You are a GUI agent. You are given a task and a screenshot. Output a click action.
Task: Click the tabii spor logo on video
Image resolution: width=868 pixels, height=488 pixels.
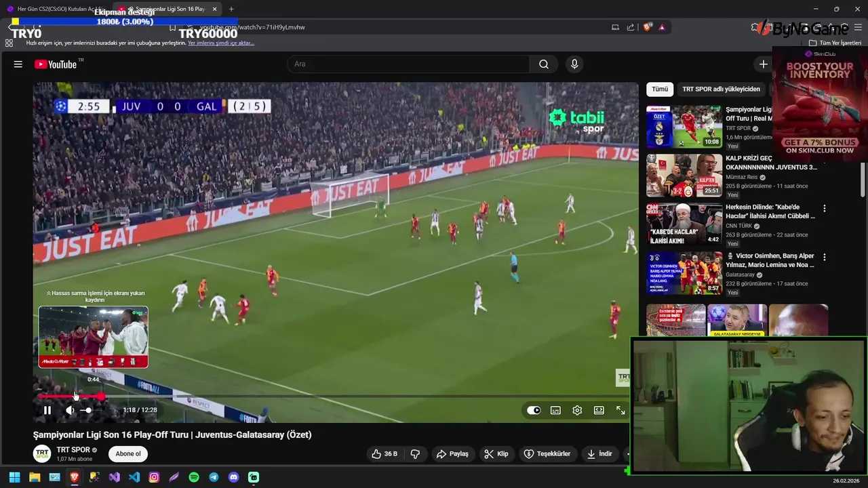[x=577, y=120]
